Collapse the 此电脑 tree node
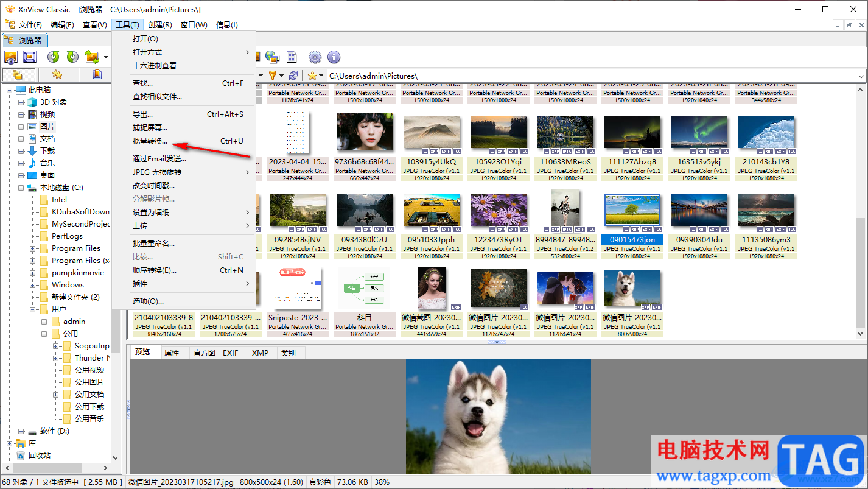868x489 pixels. [10, 90]
